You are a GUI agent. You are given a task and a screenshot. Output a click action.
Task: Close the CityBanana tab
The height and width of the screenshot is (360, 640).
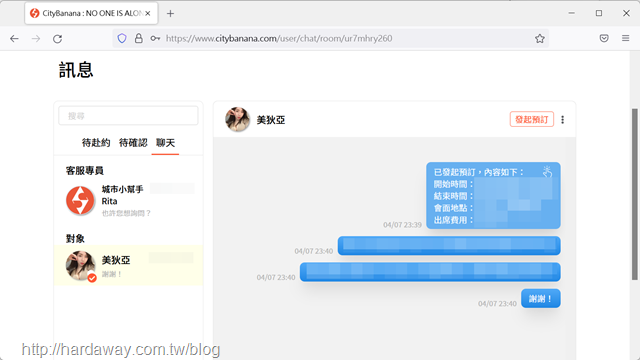point(148,13)
